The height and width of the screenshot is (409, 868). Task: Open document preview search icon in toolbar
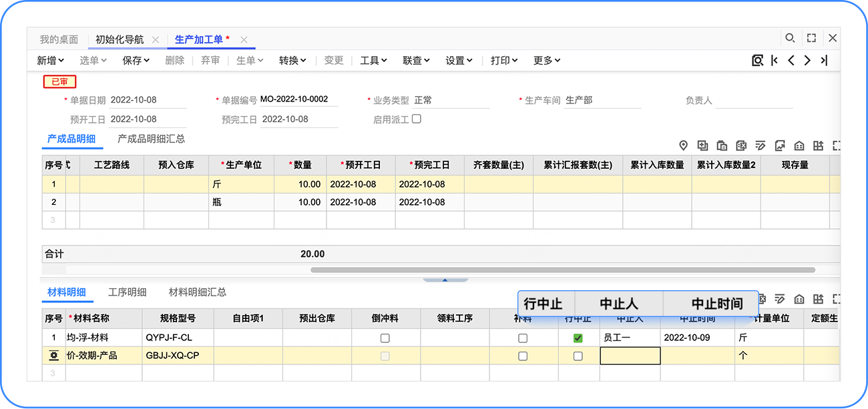(x=757, y=61)
